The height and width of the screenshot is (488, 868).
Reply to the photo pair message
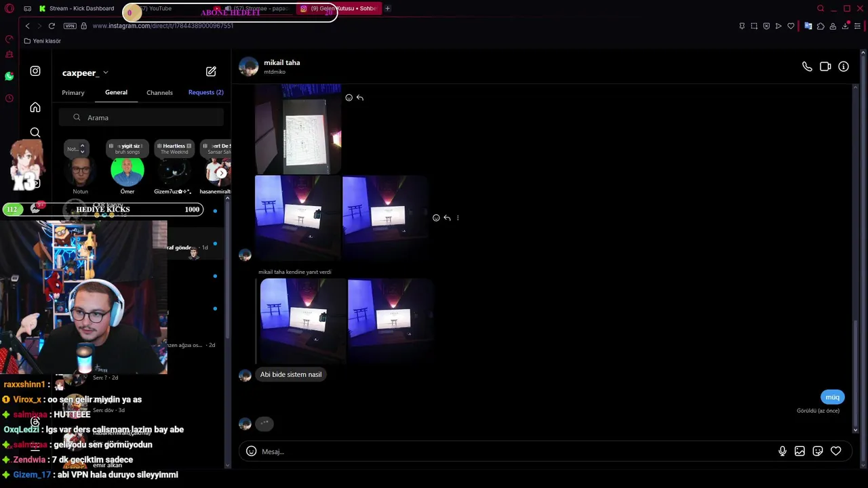[447, 218]
